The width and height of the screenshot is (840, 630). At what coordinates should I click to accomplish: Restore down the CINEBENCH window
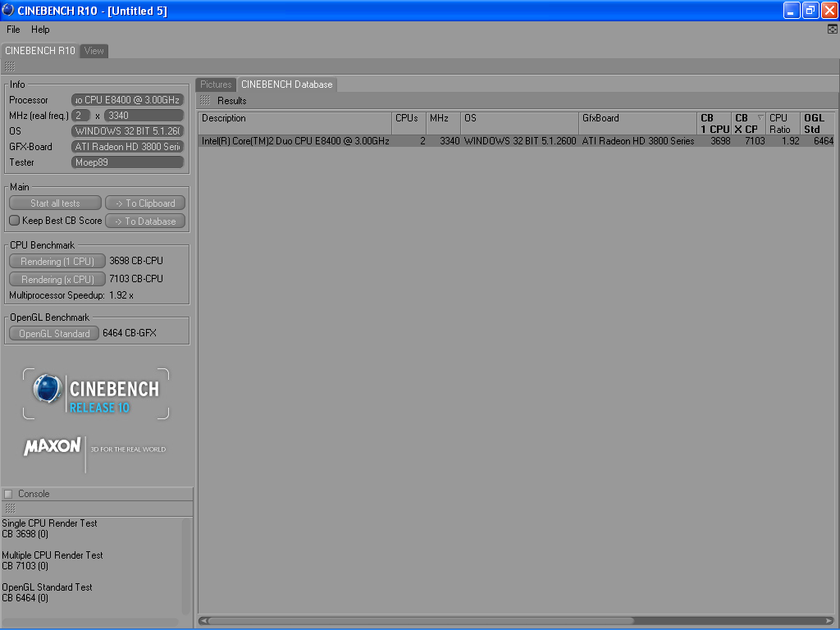(810, 10)
